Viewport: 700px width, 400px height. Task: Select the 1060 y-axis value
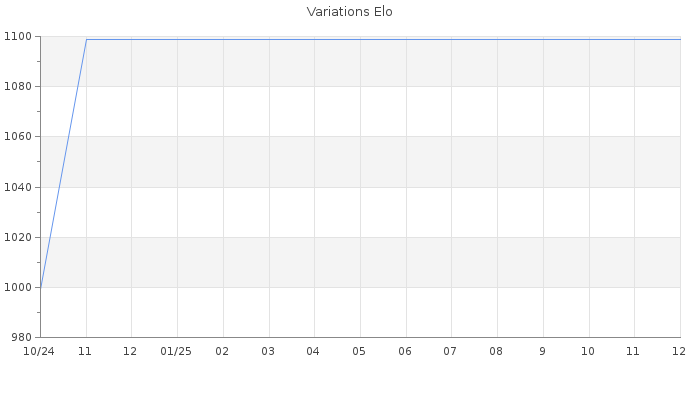18,136
